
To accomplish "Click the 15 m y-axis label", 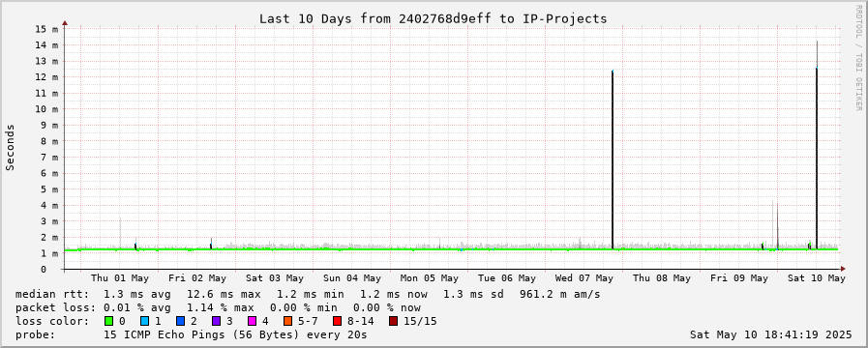I will pos(47,29).
